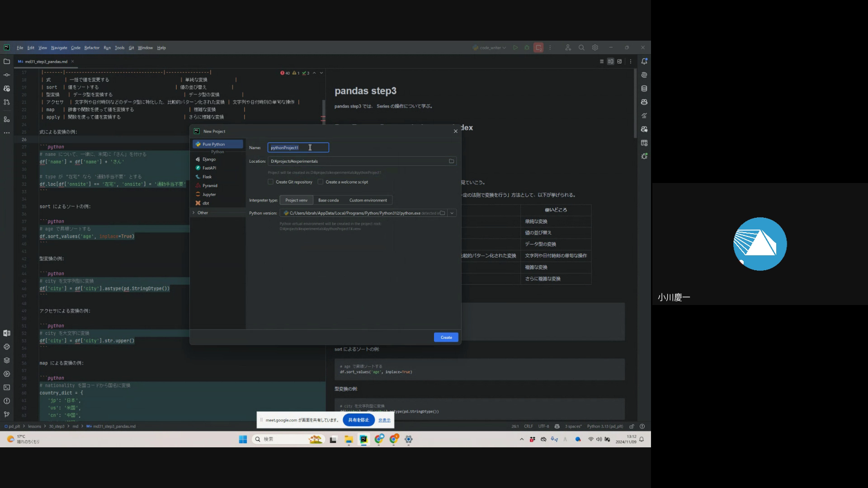The width and height of the screenshot is (868, 488).
Task: Expand the Other project types node
Action: [194, 213]
